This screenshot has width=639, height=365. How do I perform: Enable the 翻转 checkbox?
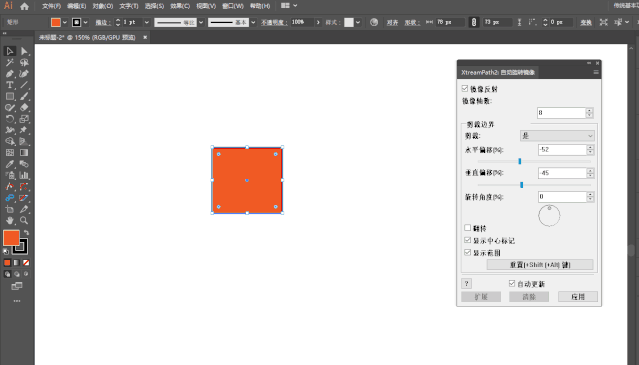(x=467, y=228)
